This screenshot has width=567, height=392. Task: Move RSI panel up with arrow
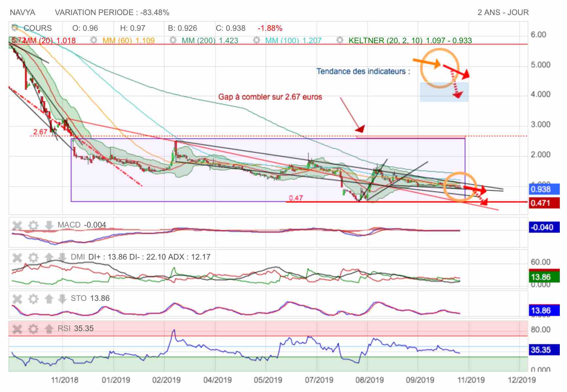point(49,328)
